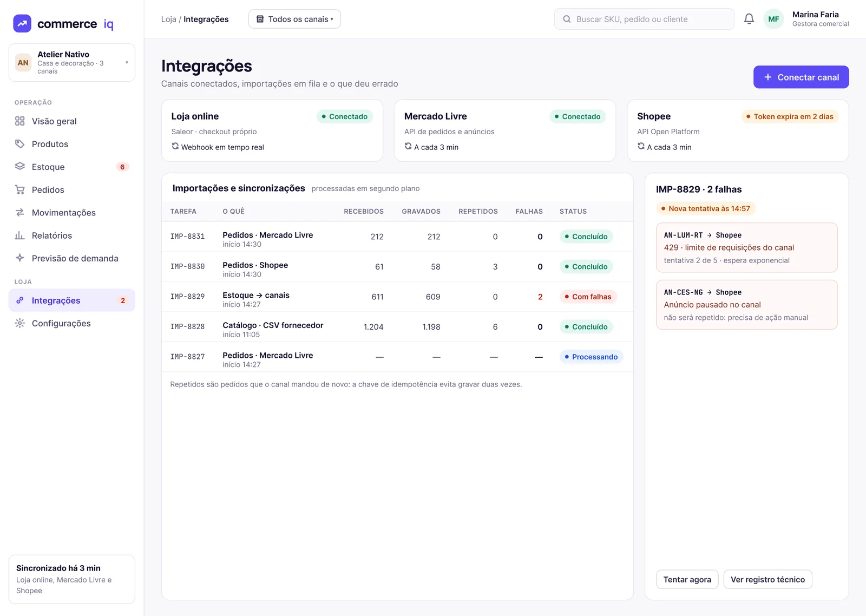This screenshot has width=866, height=616.
Task: Click the Processando status badge
Action: pos(591,357)
